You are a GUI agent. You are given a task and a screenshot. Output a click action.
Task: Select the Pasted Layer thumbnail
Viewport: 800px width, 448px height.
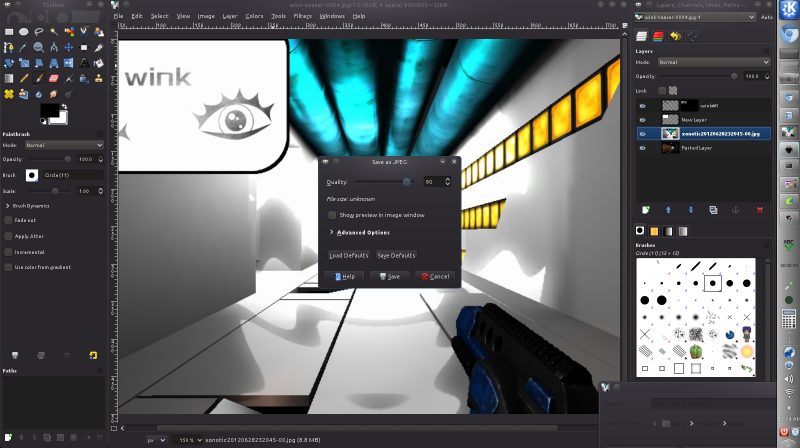[x=670, y=148]
